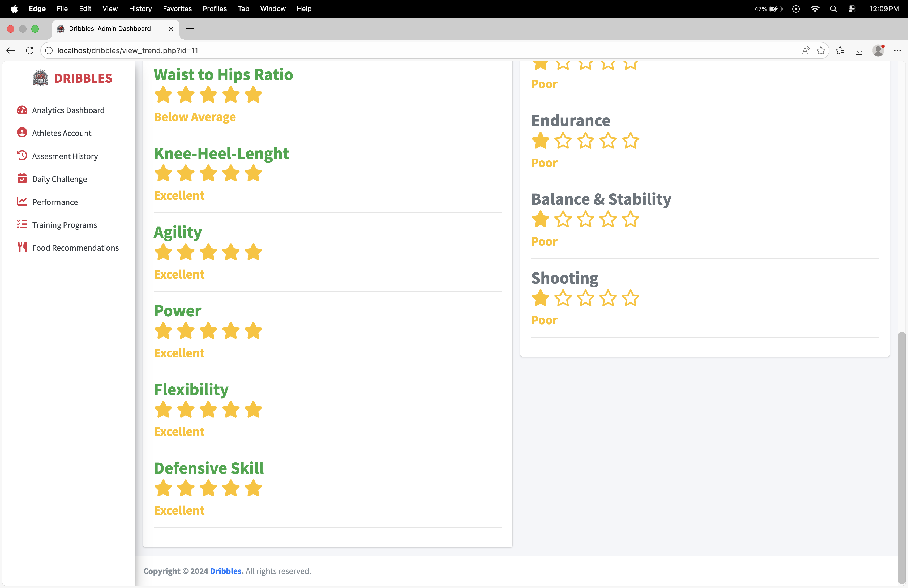Click the Dribbles basketball logo
Image resolution: width=908 pixels, height=588 pixels.
coord(40,78)
